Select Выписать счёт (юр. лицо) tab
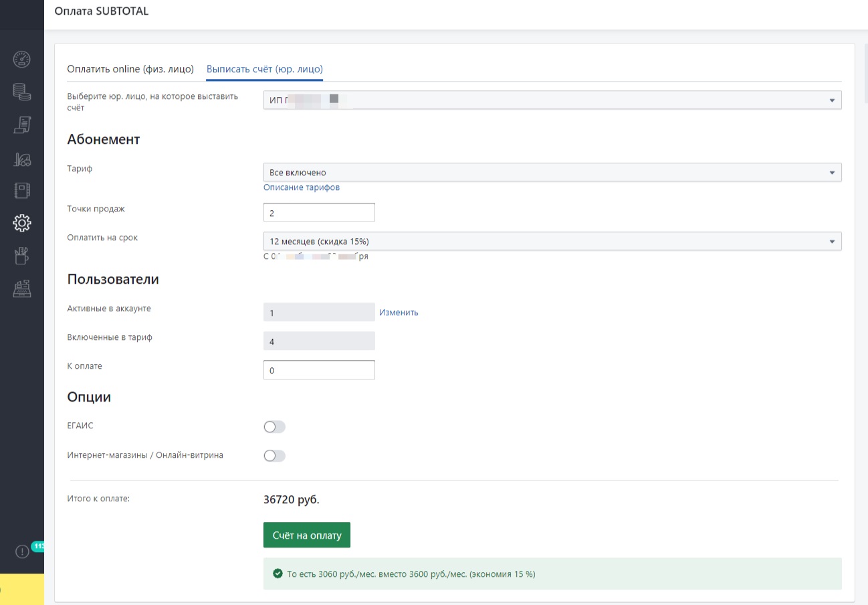 click(x=265, y=69)
